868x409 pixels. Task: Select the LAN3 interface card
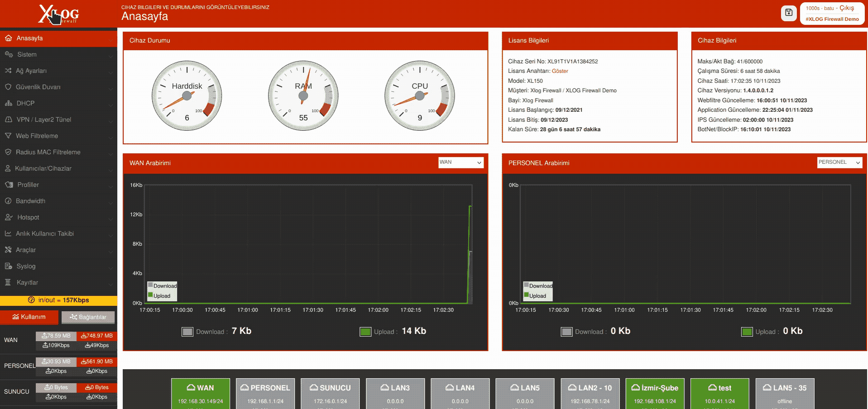pyautogui.click(x=395, y=394)
